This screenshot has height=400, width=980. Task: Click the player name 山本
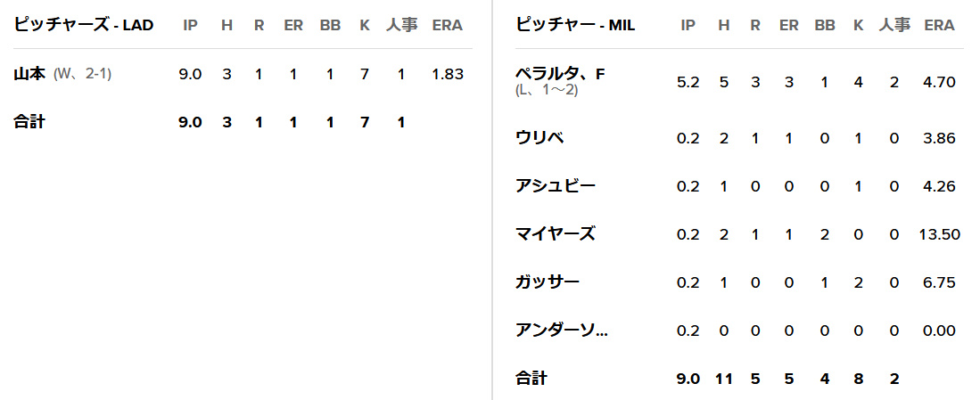[29, 74]
